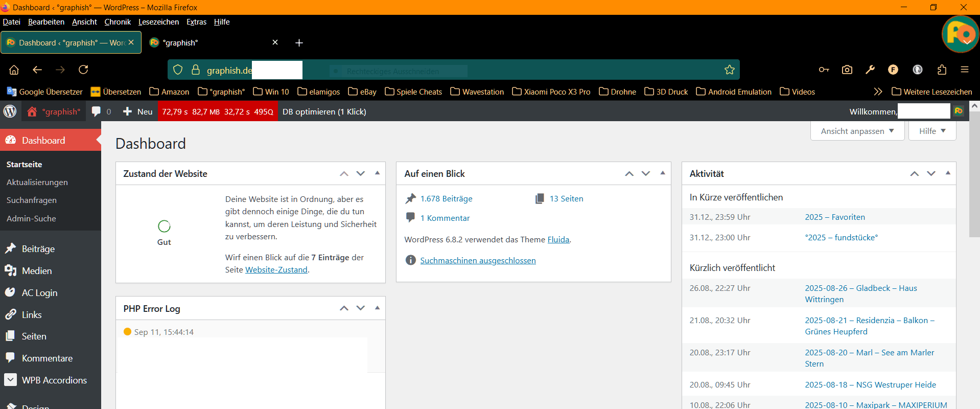Show more bookmarks with the chevron
Screen dimensions: 980x409
coord(878,92)
